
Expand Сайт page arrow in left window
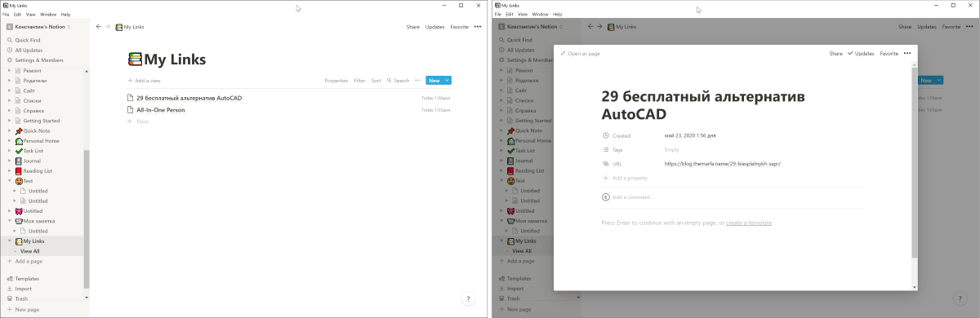[10, 91]
